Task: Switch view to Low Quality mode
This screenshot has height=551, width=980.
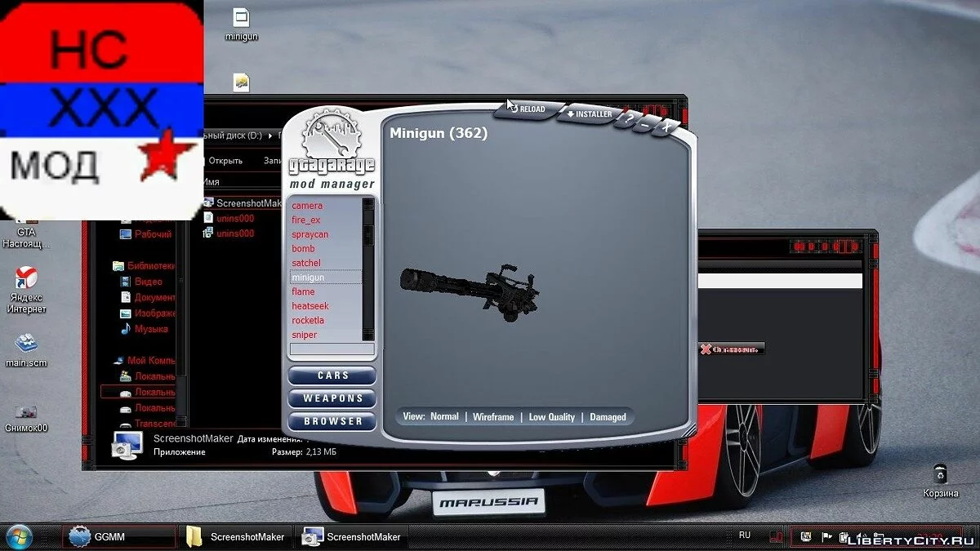Action: click(551, 417)
